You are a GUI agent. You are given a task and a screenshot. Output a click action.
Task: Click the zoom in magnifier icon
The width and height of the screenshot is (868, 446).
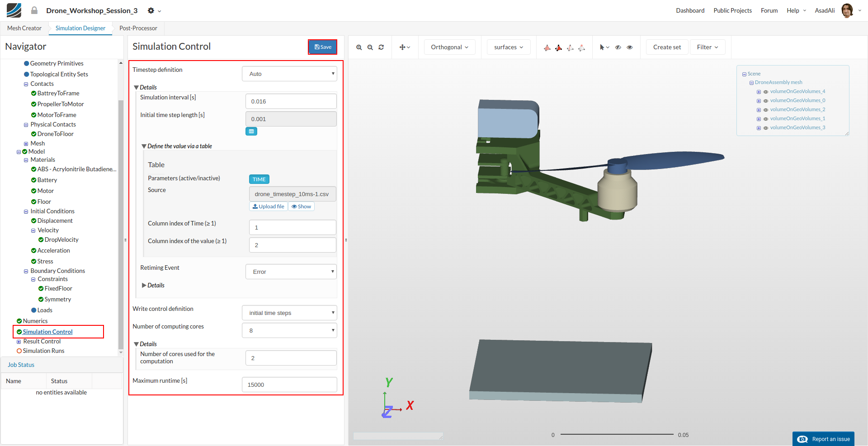click(359, 47)
